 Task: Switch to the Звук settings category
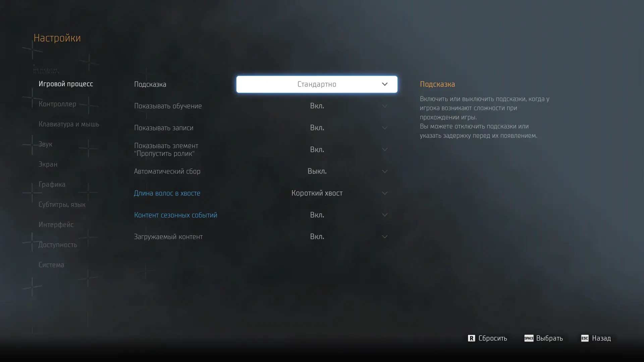(45, 144)
